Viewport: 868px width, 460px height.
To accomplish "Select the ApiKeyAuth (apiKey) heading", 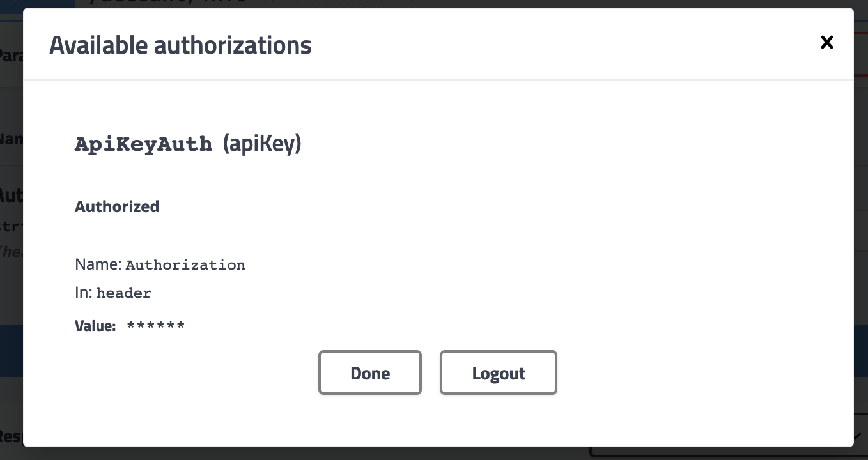I will point(188,143).
